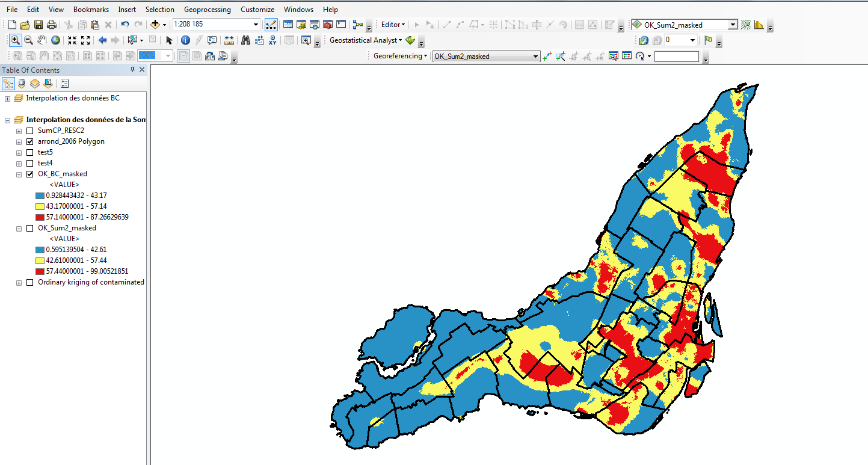Screen dimensions: 868x465
Task: Uncheck the arrond_2006 Polygon layer
Action: coord(30,141)
